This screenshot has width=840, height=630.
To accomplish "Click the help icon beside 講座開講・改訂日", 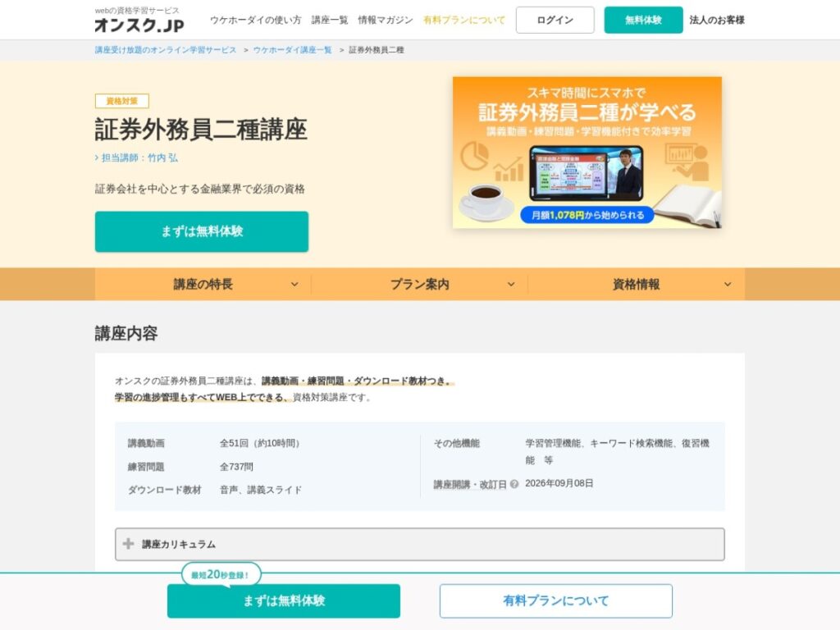I will (x=514, y=484).
